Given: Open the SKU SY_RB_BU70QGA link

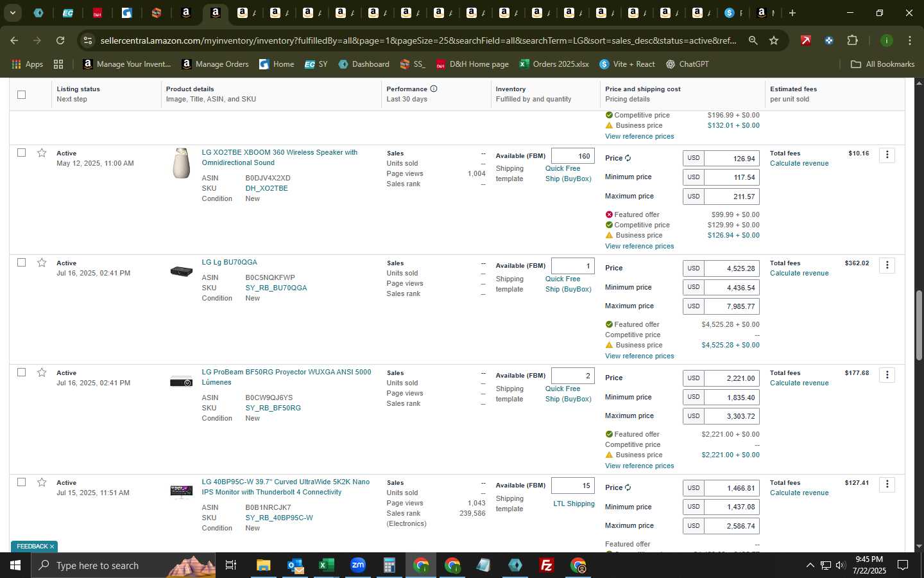Looking at the screenshot, I should pos(276,288).
